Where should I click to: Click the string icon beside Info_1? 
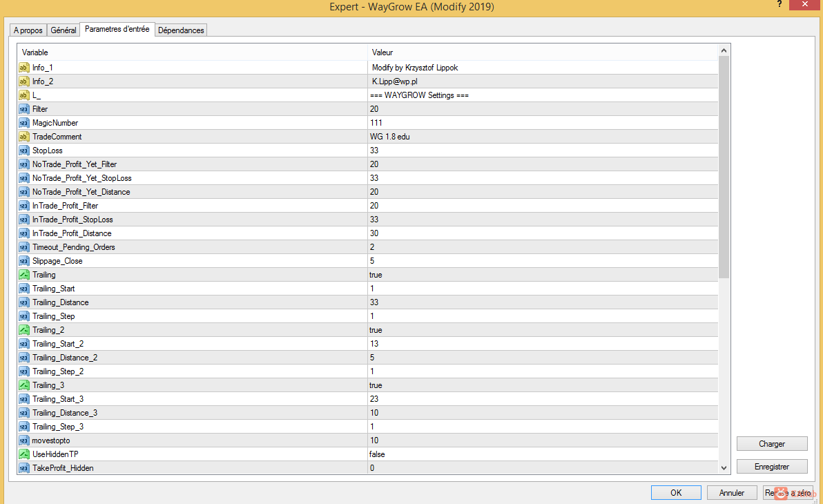coord(23,68)
